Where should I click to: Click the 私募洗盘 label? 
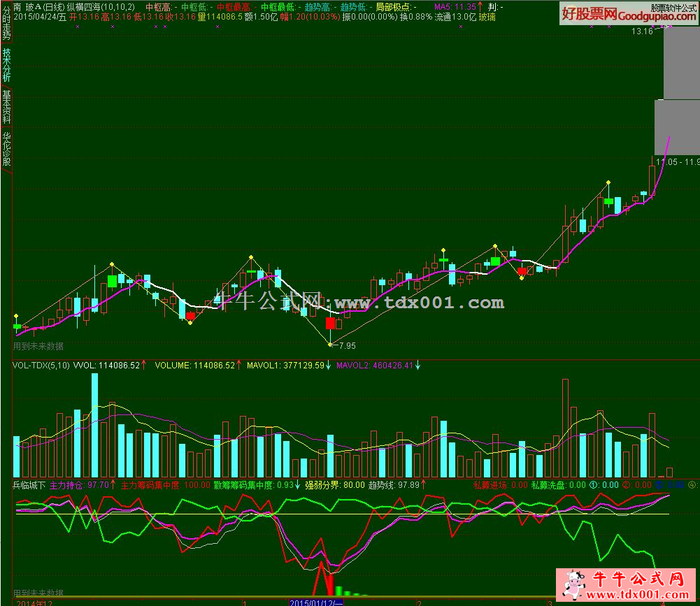point(548,485)
